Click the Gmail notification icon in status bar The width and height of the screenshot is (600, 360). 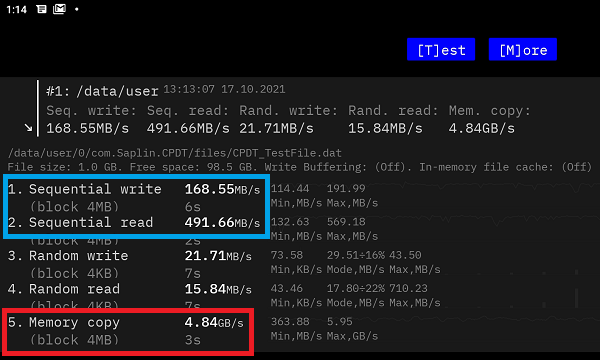(x=59, y=9)
